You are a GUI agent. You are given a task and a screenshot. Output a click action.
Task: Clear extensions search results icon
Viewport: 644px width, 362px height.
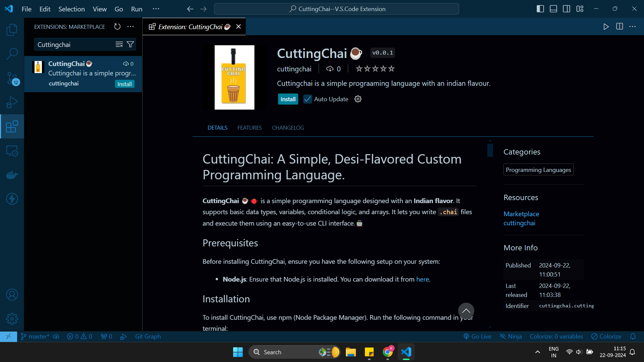tap(119, 45)
